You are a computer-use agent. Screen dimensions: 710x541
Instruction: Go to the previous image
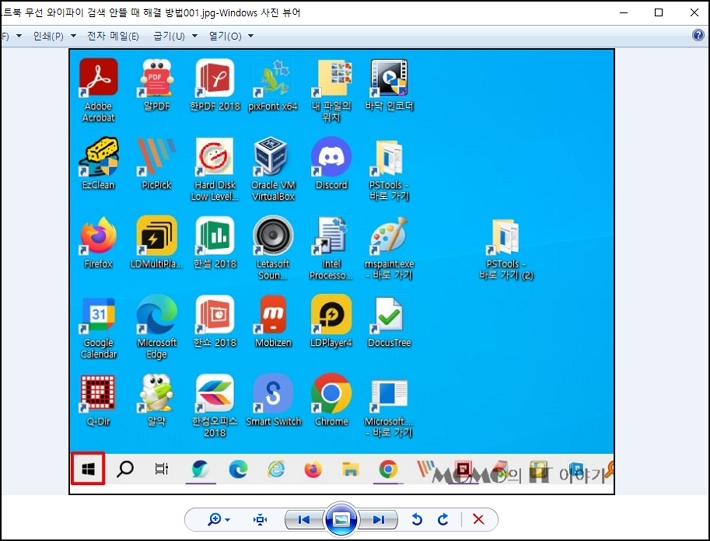pyautogui.click(x=304, y=519)
